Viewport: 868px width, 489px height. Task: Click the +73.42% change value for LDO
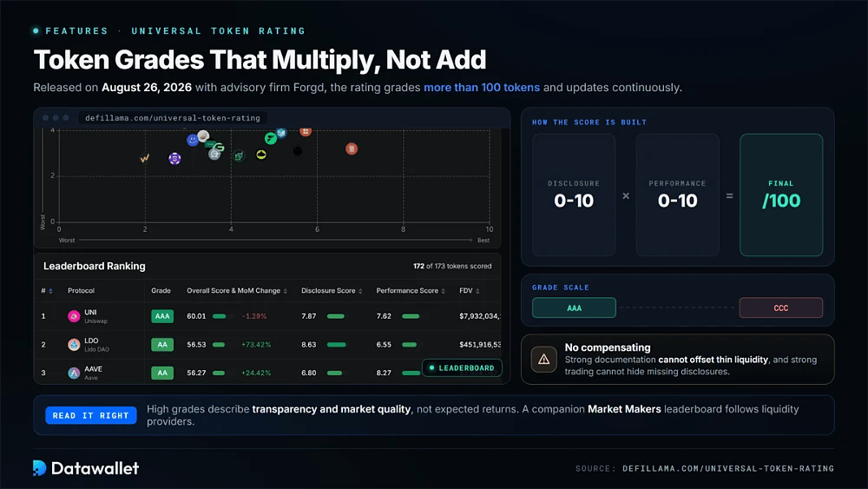[x=256, y=345]
